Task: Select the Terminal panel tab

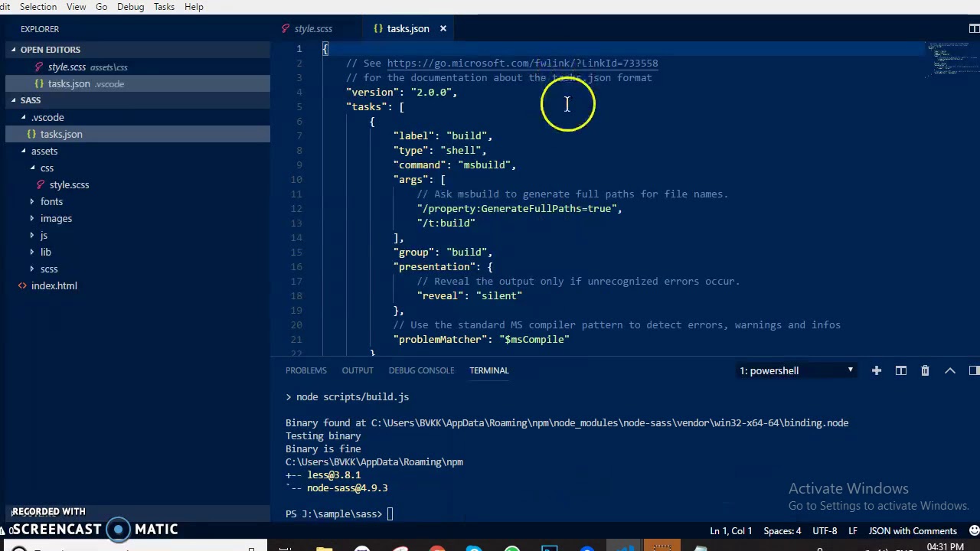Action: click(488, 370)
